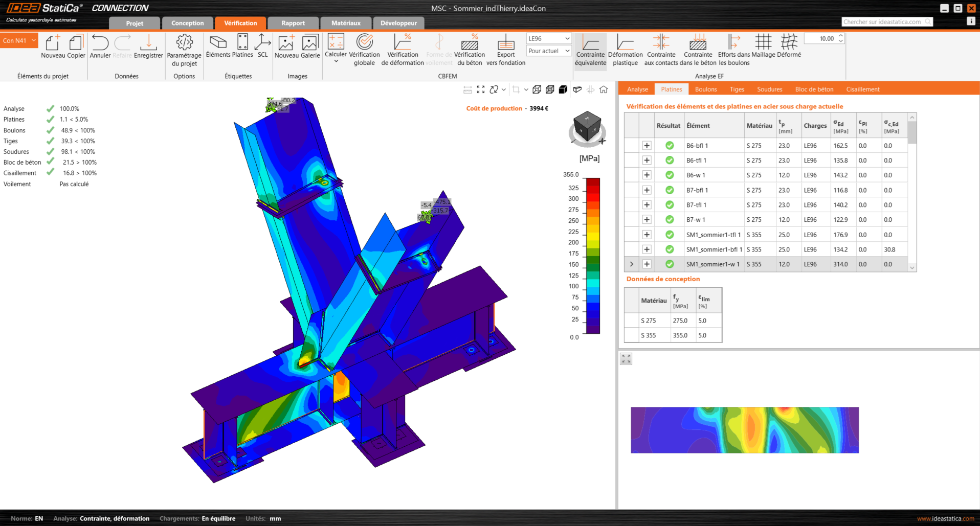Screen dimensions: 980x526
Task: Open the Pour actuel dropdown
Action: [549, 51]
